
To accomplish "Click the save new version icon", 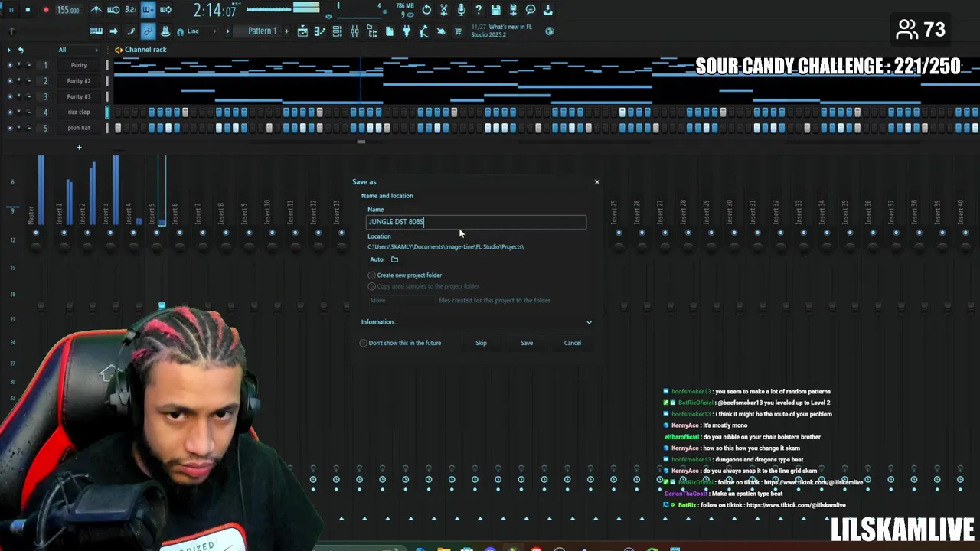I will click(513, 10).
